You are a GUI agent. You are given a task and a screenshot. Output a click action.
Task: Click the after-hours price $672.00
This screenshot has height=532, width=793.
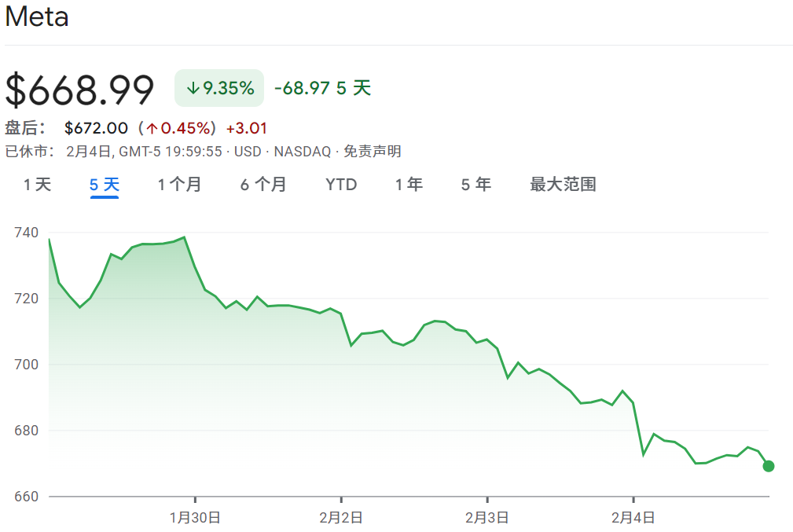94,127
